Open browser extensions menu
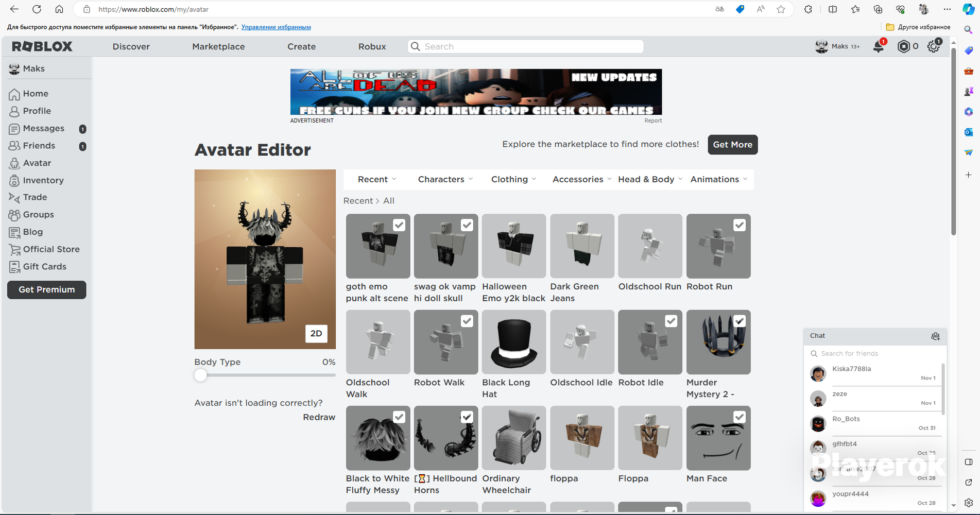Screen dimensions: 980x515 coord(808,9)
